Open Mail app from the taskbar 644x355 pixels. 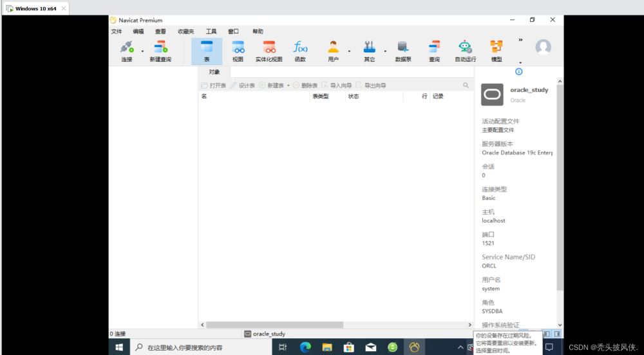pos(370,347)
